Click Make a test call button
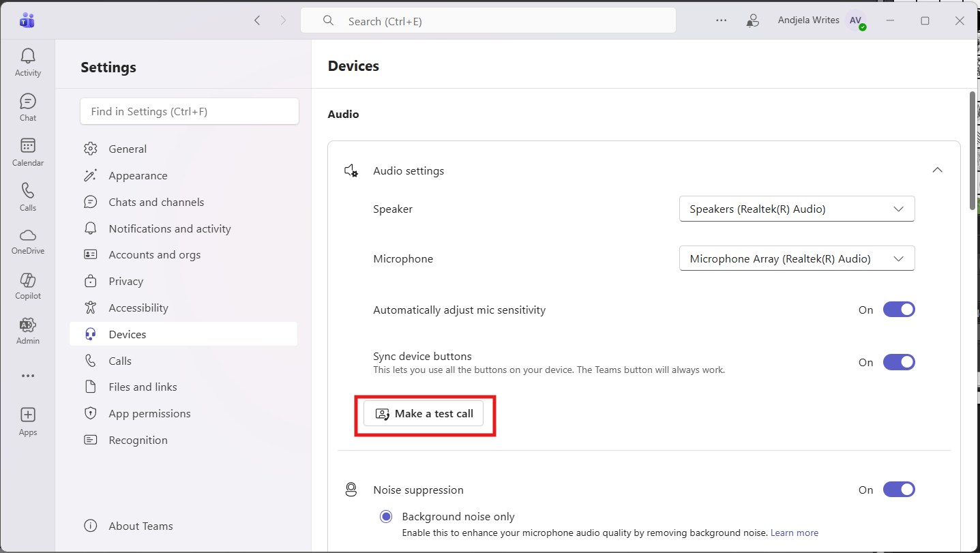The width and height of the screenshot is (980, 553). (424, 414)
